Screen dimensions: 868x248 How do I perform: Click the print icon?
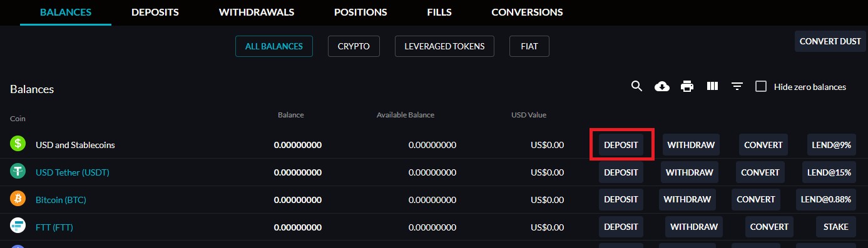[687, 86]
